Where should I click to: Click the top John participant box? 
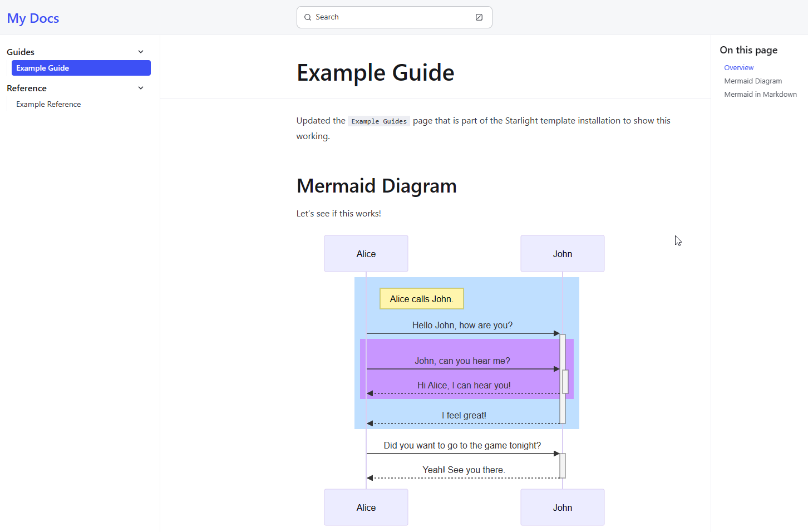[563, 254]
